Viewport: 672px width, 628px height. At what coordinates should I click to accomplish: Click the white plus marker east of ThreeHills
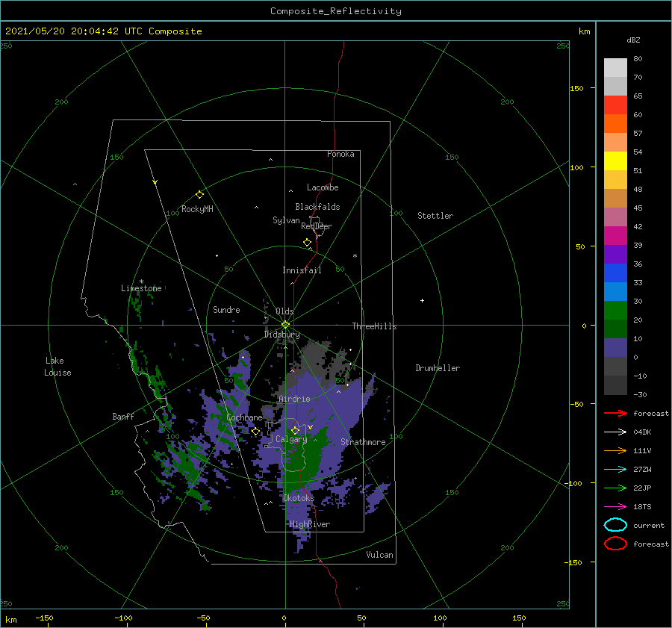(422, 300)
